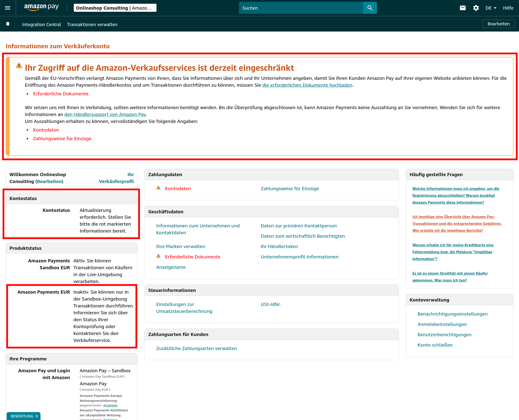This screenshot has width=519, height=420.
Task: Open Benutzerberechtigungen
Action: (x=444, y=335)
